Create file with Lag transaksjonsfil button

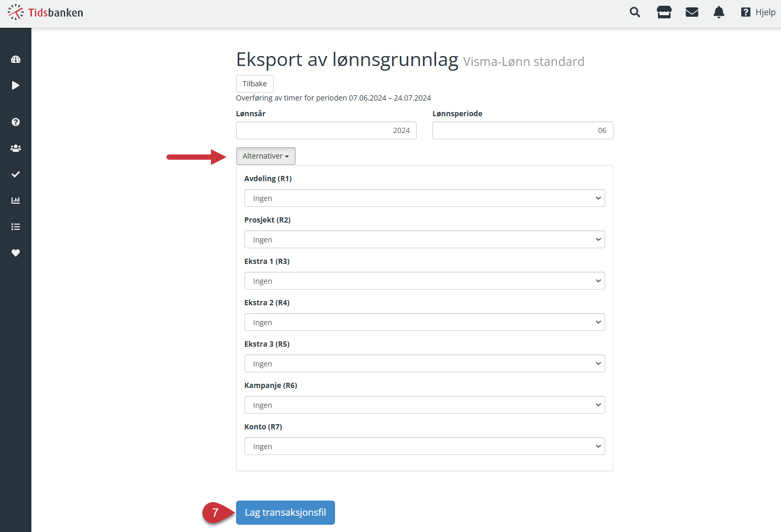tap(285, 513)
